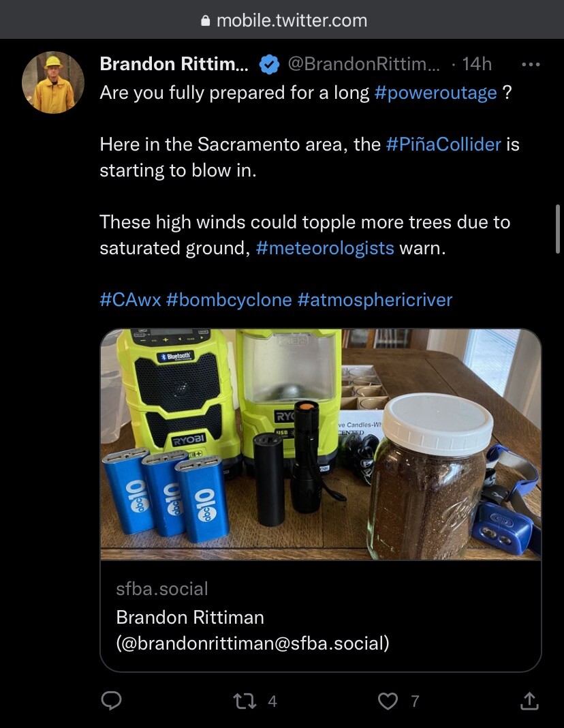View the #bombcyclone hashtag
This screenshot has width=564, height=728.
point(229,300)
